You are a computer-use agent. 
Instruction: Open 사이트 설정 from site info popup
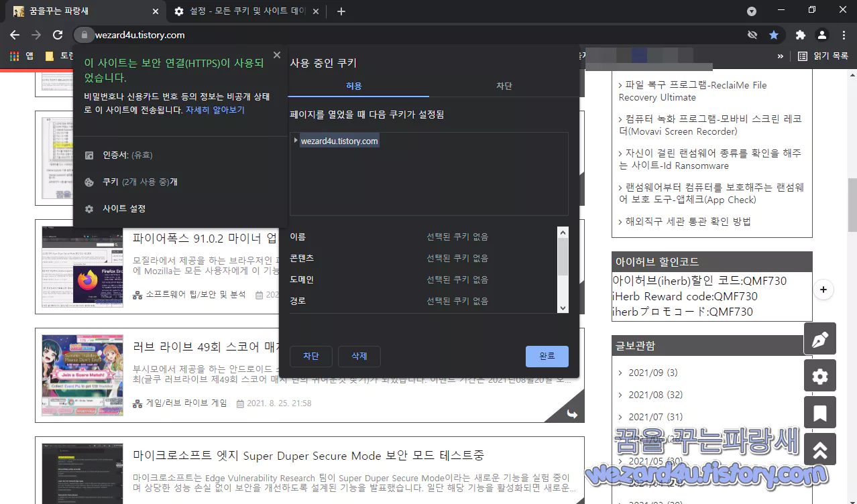(124, 208)
